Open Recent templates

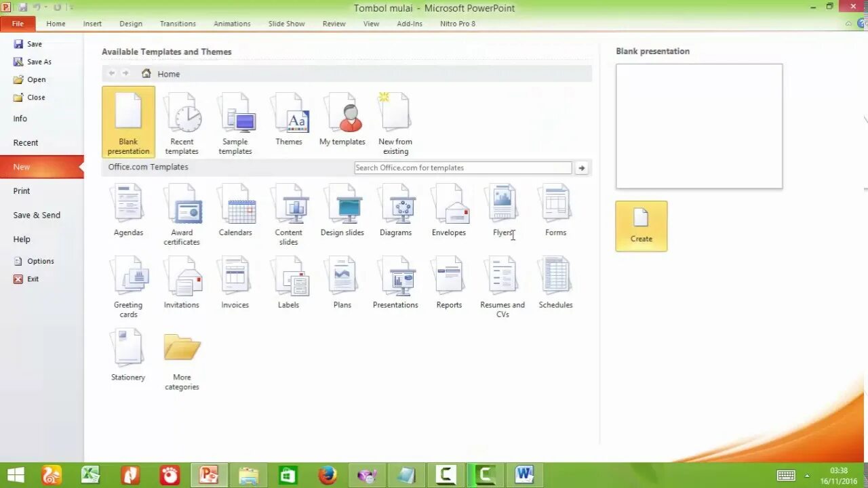182,123
